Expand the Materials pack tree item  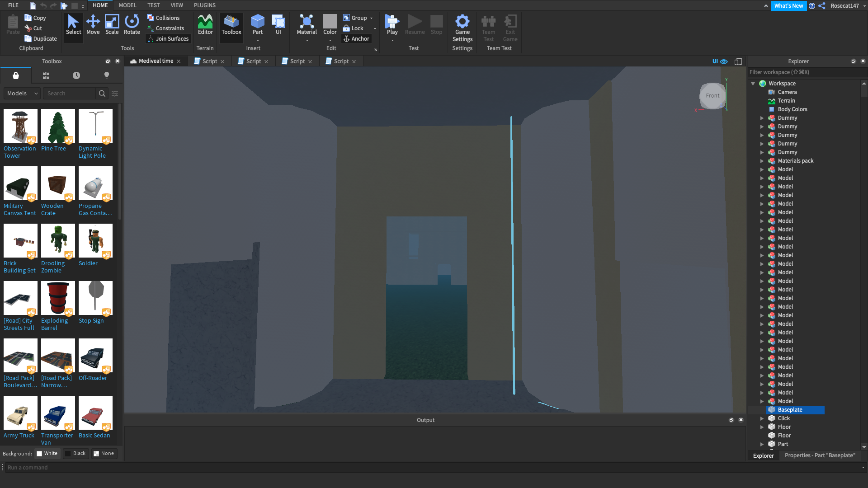coord(762,161)
